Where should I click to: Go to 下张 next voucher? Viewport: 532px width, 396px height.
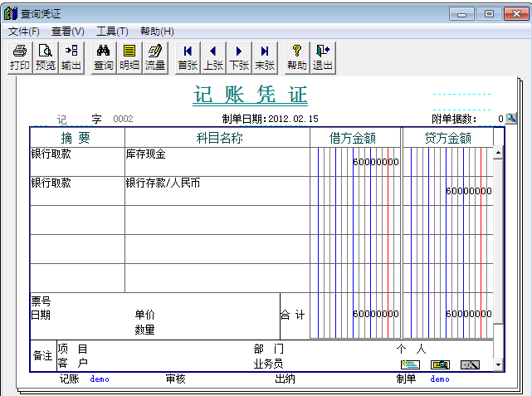pyautogui.click(x=239, y=57)
